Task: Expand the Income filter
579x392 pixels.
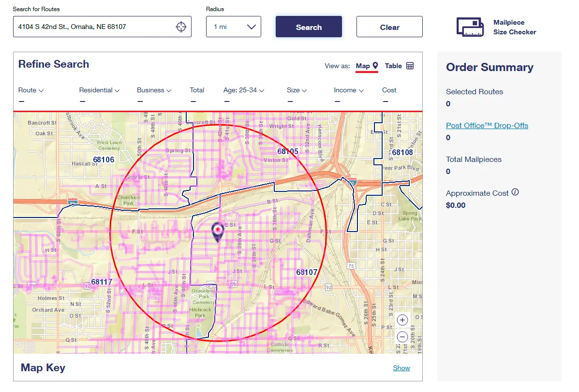Action: (x=349, y=90)
